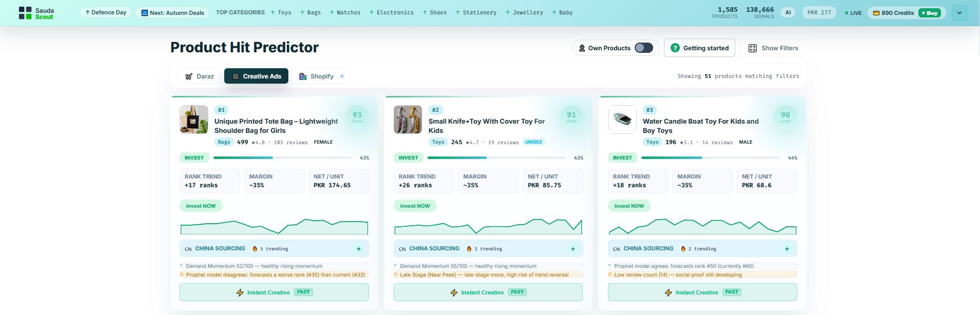Select the Shoes top category
Screen dimensions: 980x315
(434, 12)
